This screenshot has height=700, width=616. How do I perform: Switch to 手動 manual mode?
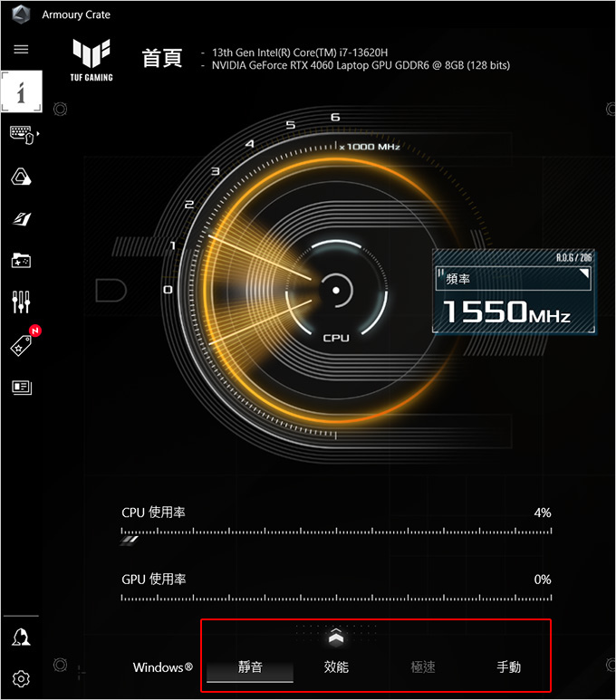(x=509, y=667)
